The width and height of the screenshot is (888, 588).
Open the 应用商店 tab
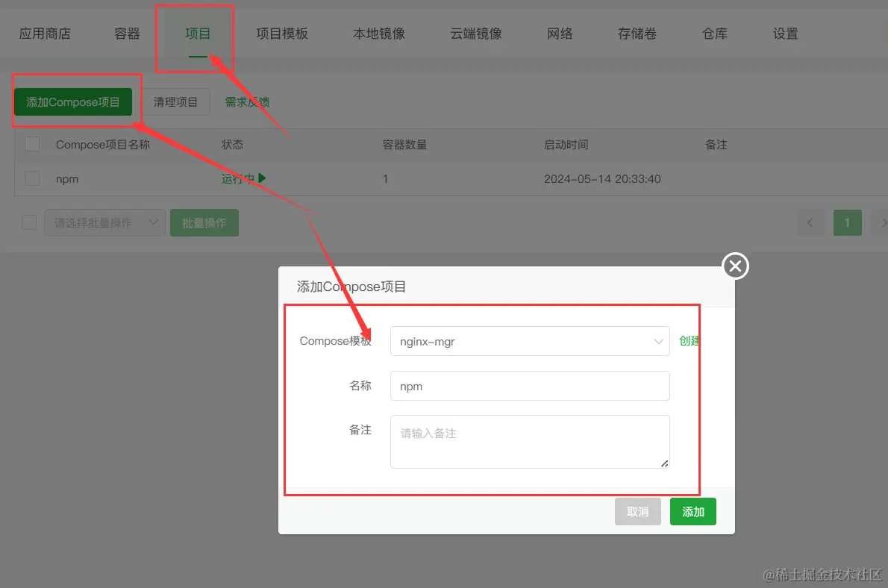pyautogui.click(x=46, y=34)
